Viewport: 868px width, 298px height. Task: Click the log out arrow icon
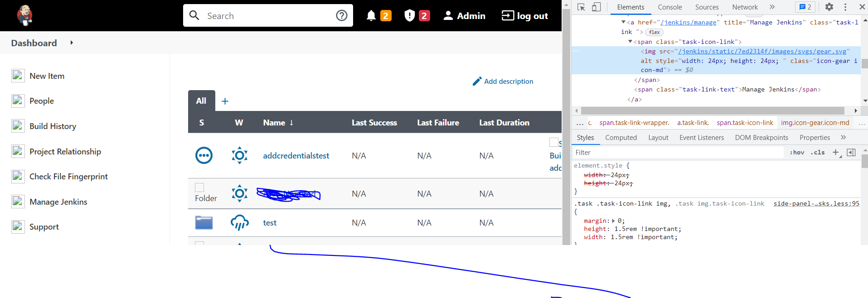508,16
